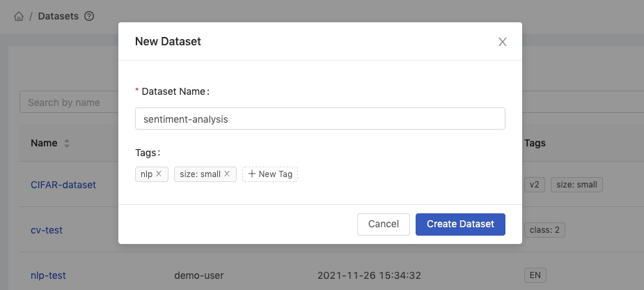Click the Datasets breadcrumb text
This screenshot has height=290, width=644.
point(58,17)
